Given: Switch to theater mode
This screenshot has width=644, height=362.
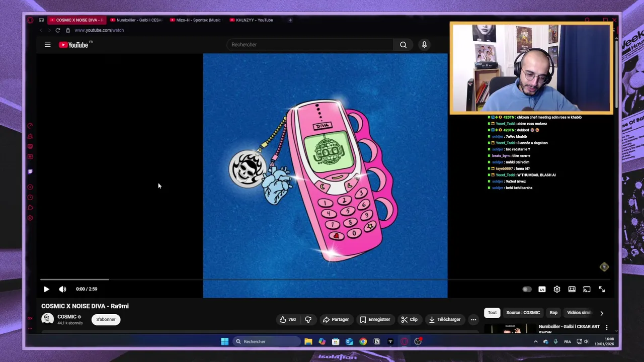Looking at the screenshot, I should point(572,289).
